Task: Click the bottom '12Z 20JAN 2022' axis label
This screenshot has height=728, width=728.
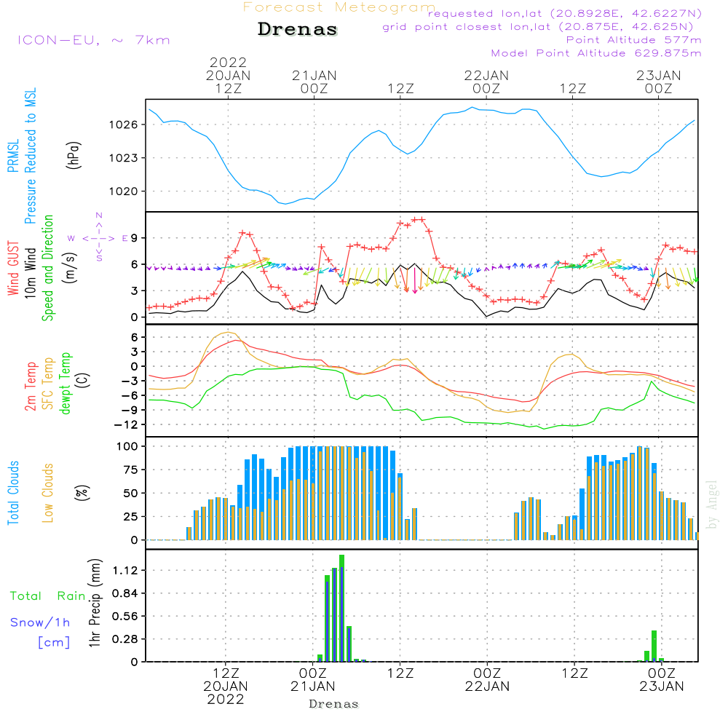Action: [x=226, y=687]
